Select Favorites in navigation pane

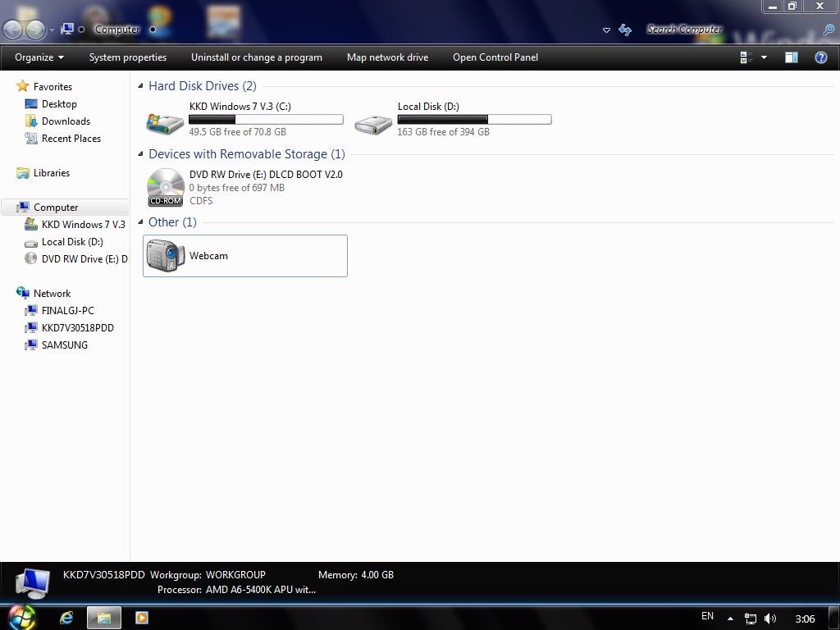[x=52, y=86]
